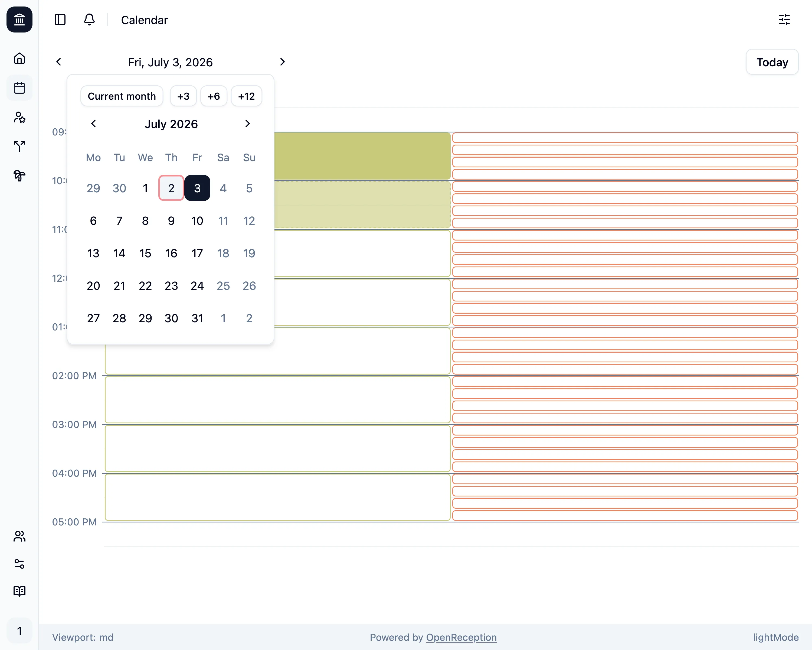The width and height of the screenshot is (812, 650).
Task: Select July 12 in the calendar
Action: pos(249,221)
